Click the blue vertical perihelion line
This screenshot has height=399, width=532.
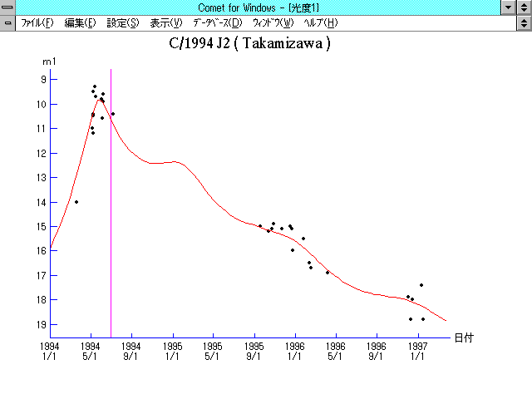(x=111, y=208)
